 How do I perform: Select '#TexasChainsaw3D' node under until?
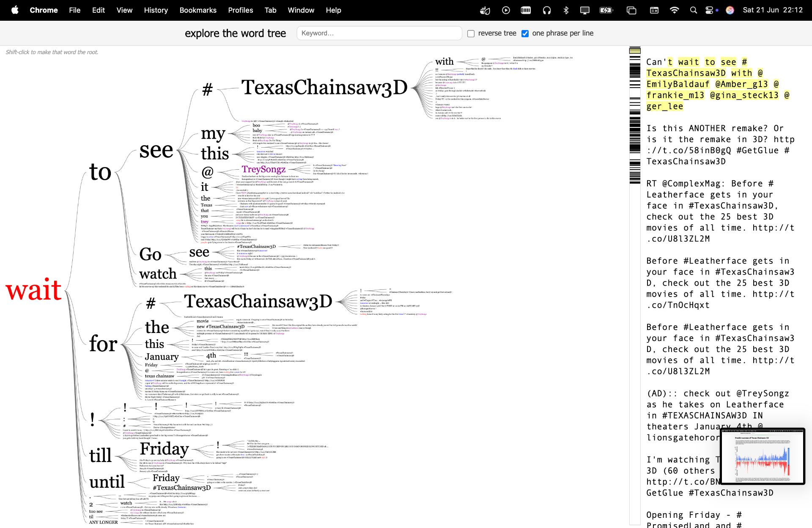point(181,488)
